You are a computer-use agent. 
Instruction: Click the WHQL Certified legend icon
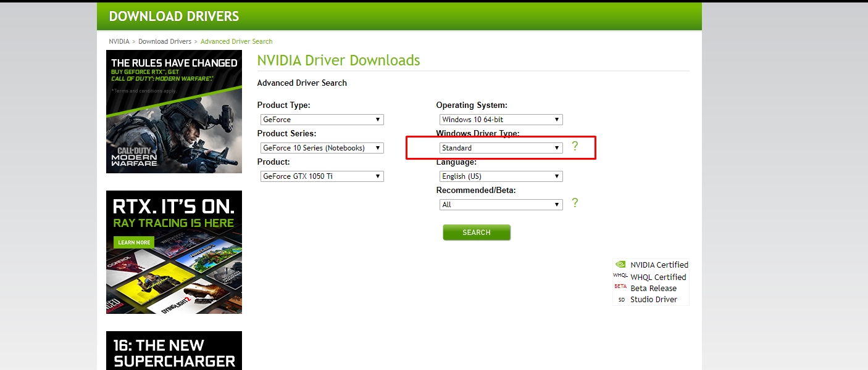(620, 276)
